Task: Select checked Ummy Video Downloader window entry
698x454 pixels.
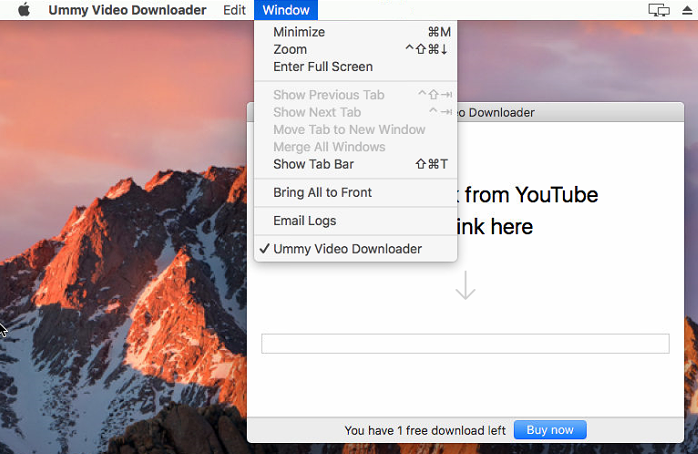Action: 355,249
